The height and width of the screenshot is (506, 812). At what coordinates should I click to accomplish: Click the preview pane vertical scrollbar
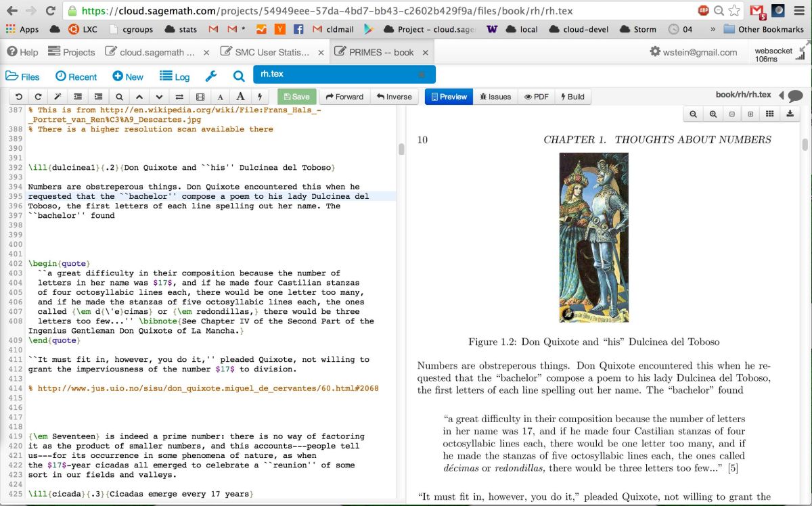point(805,145)
